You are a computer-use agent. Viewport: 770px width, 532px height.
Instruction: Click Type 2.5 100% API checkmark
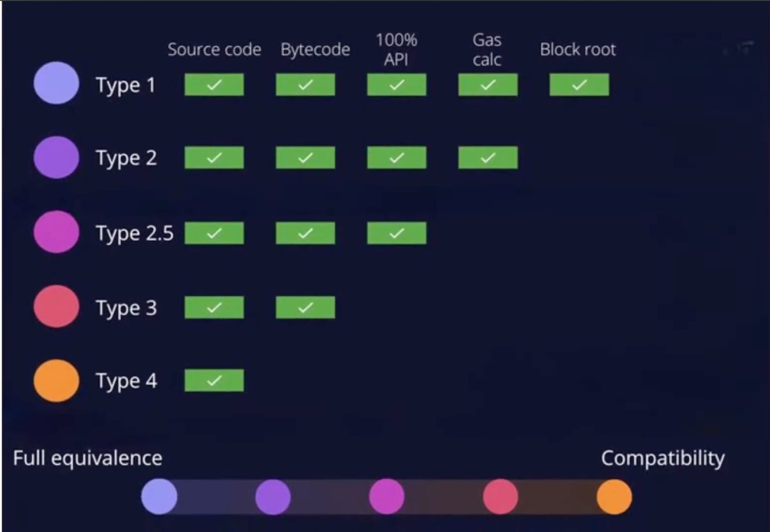coord(396,233)
